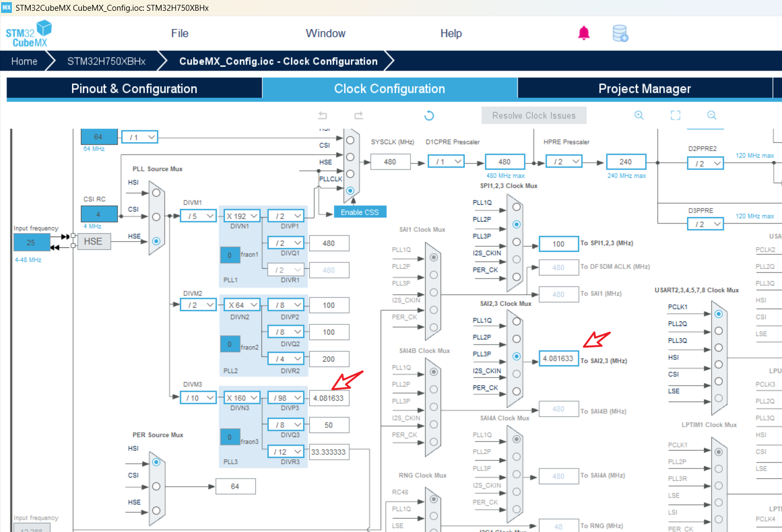
Task: Click the DIVR3 output 33.333333 box
Action: pyautogui.click(x=329, y=452)
